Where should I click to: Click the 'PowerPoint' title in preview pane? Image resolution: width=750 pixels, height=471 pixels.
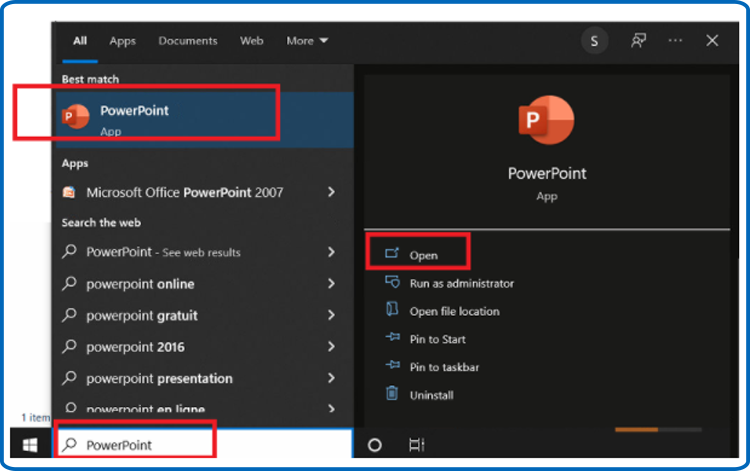tap(547, 173)
